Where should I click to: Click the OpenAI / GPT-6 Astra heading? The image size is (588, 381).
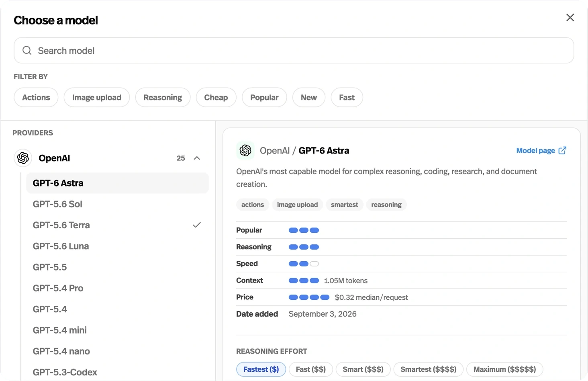pos(304,150)
